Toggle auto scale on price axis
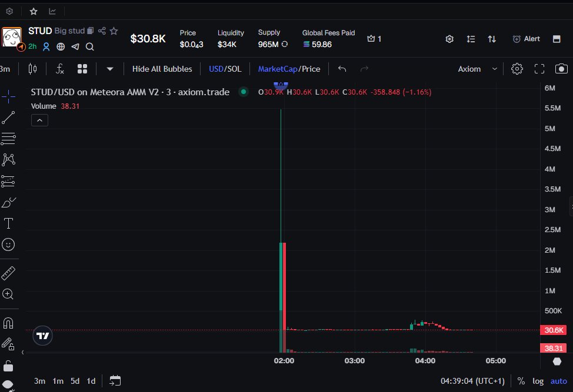 pyautogui.click(x=558, y=381)
